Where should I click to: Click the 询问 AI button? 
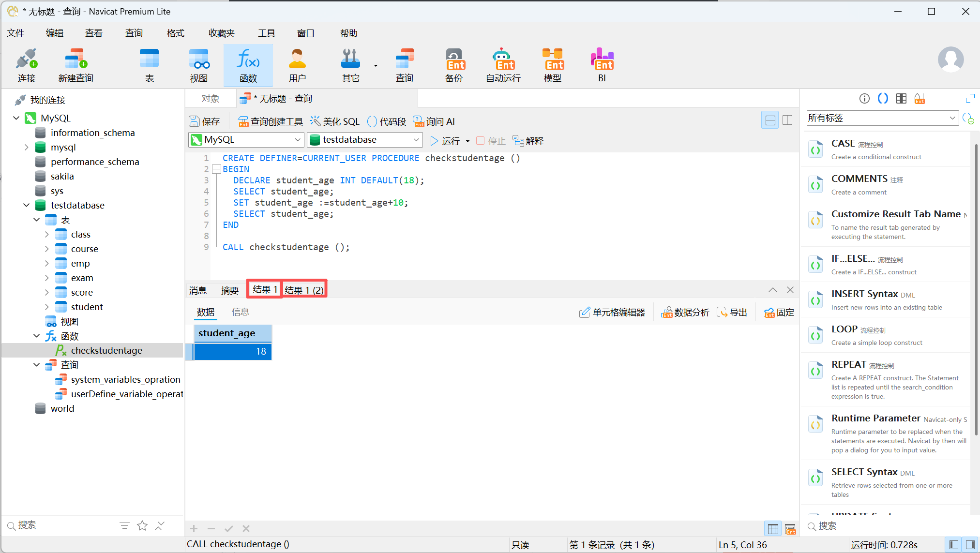point(434,121)
